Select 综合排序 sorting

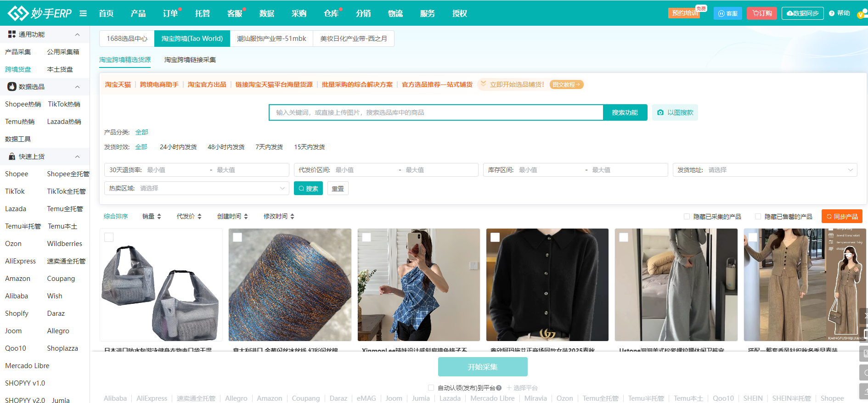click(x=116, y=216)
